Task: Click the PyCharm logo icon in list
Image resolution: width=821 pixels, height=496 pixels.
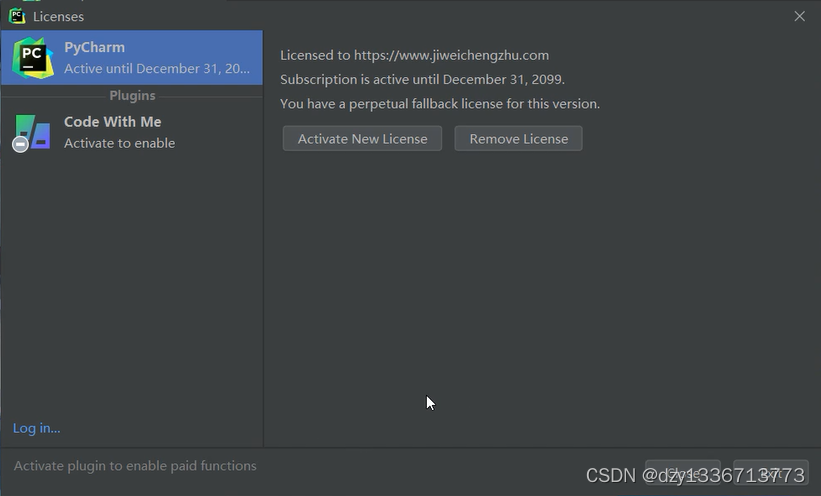Action: (32, 58)
